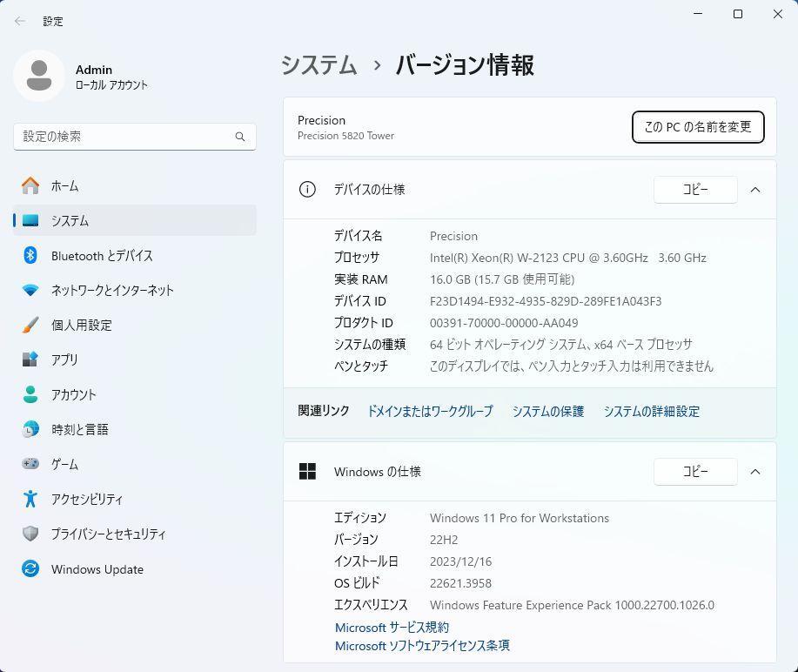Open 個人用設定 page
798x672 pixels.
135,325
